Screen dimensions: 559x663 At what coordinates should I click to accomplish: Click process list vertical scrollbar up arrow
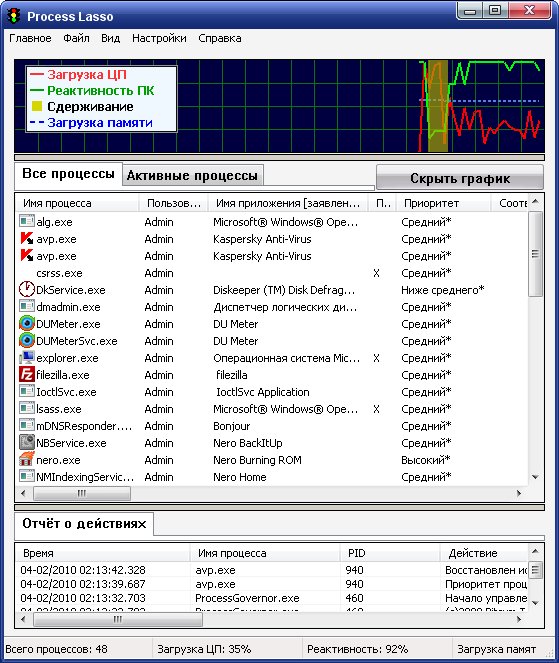(535, 202)
